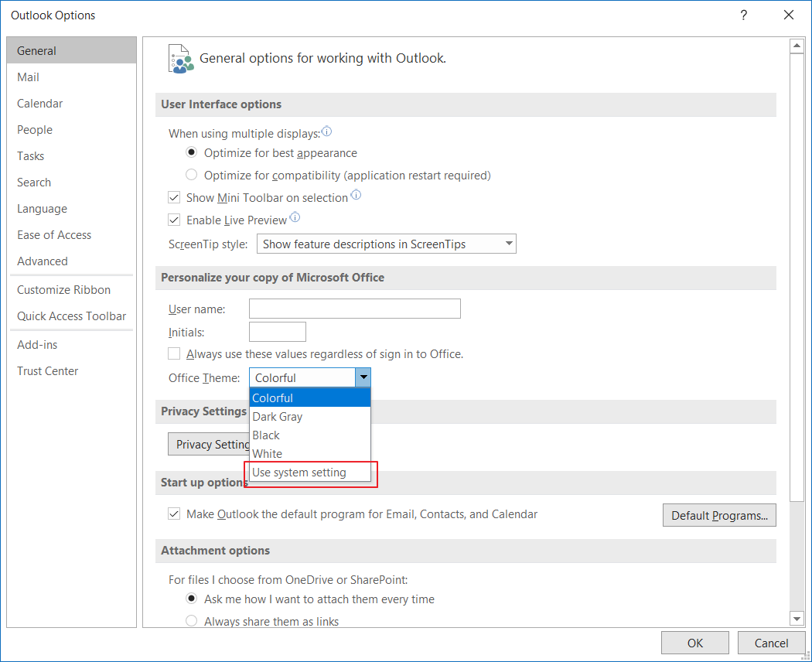Close the Outlook Options dialog
This screenshot has height=662, width=812.
[x=789, y=15]
